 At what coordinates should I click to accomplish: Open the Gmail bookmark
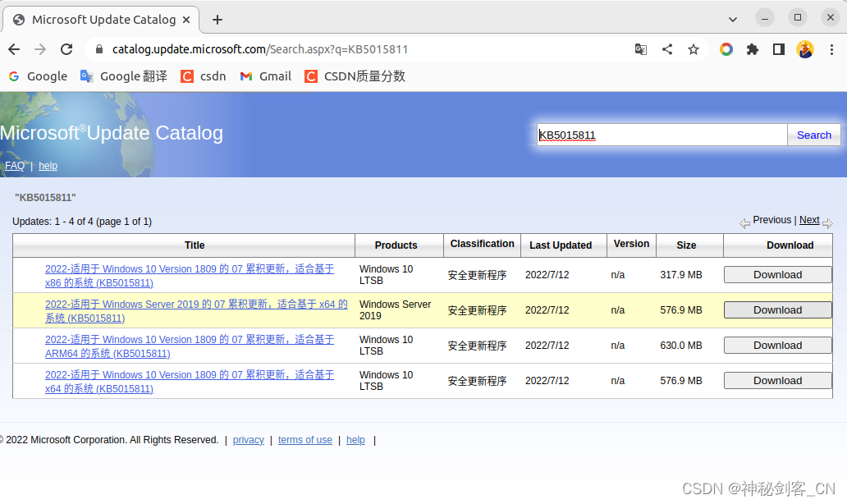(x=265, y=76)
